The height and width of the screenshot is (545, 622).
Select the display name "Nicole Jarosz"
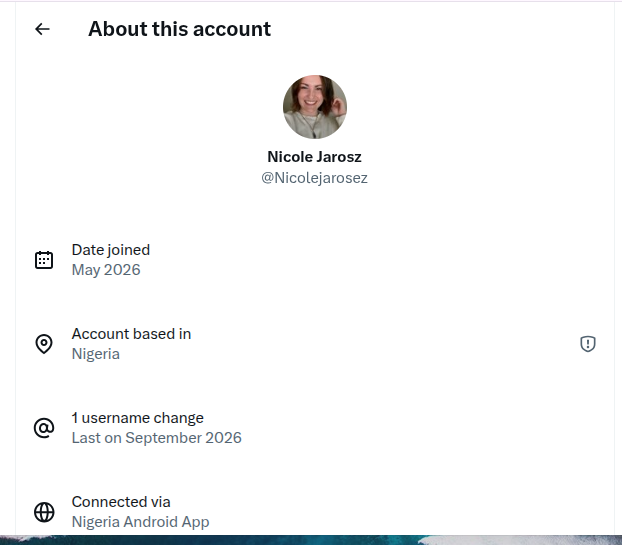click(x=315, y=157)
